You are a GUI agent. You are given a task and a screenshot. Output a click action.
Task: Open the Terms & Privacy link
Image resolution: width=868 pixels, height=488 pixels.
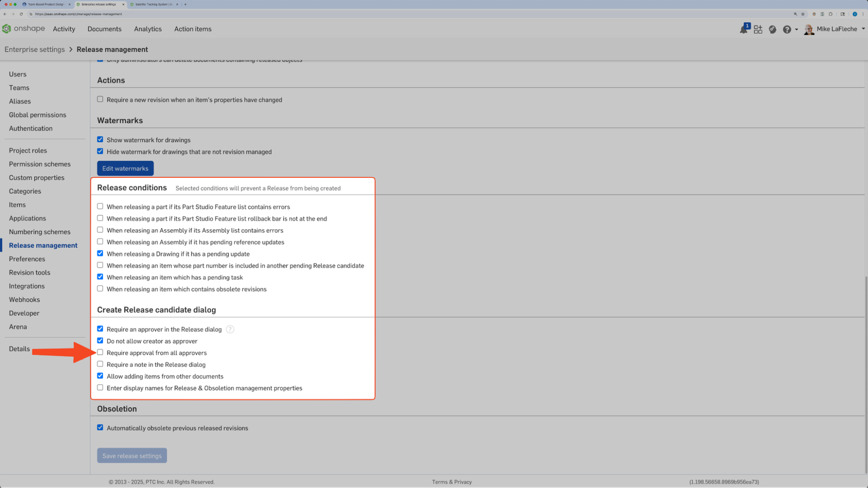pos(451,481)
